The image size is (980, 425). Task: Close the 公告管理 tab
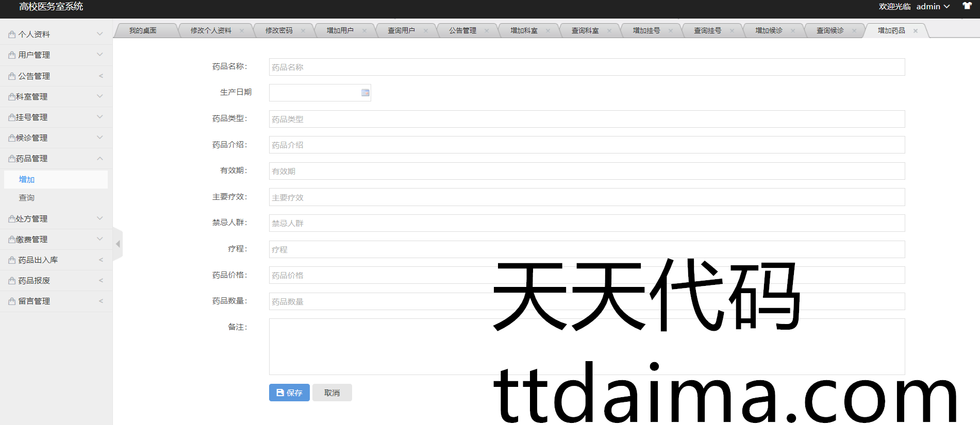[x=487, y=31]
